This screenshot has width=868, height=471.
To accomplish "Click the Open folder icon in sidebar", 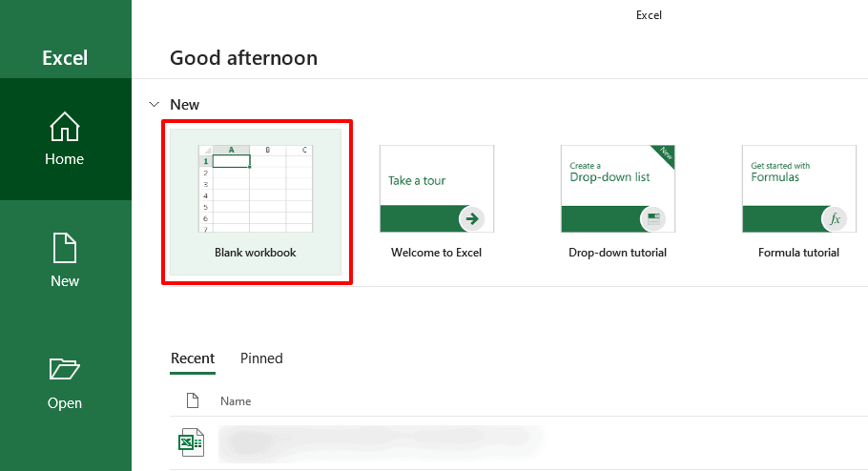I will [65, 369].
